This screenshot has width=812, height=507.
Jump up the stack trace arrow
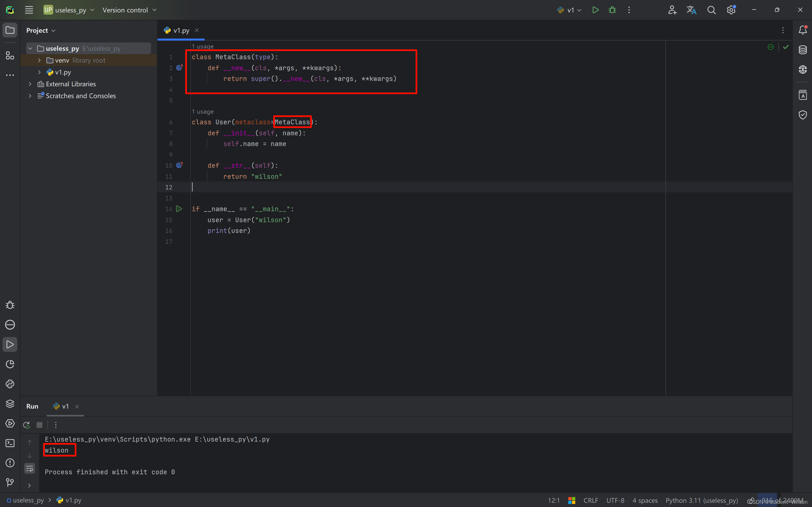click(x=30, y=443)
